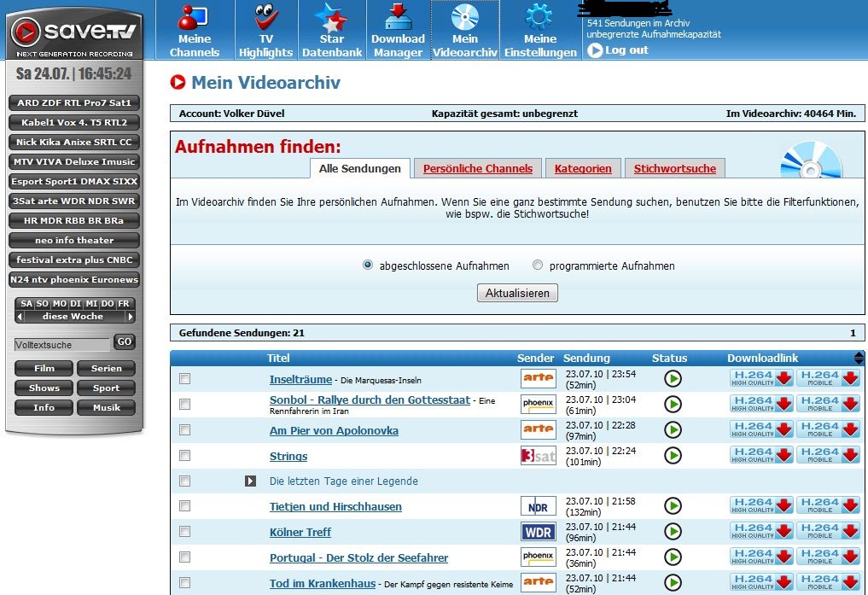
Task: Open Star Datenbank section
Action: pos(332,30)
